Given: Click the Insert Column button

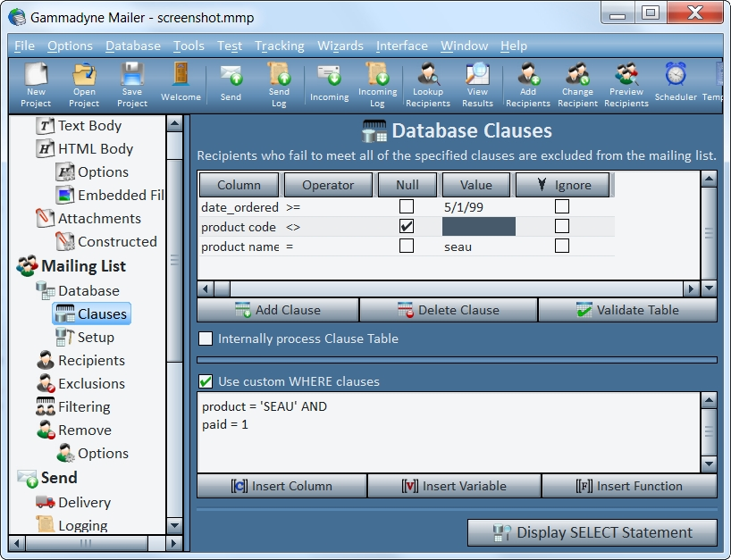Looking at the screenshot, I should tap(281, 486).
